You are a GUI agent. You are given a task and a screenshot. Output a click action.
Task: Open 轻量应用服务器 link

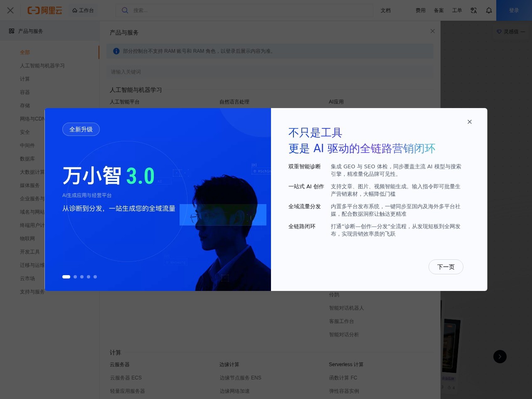[128, 391]
